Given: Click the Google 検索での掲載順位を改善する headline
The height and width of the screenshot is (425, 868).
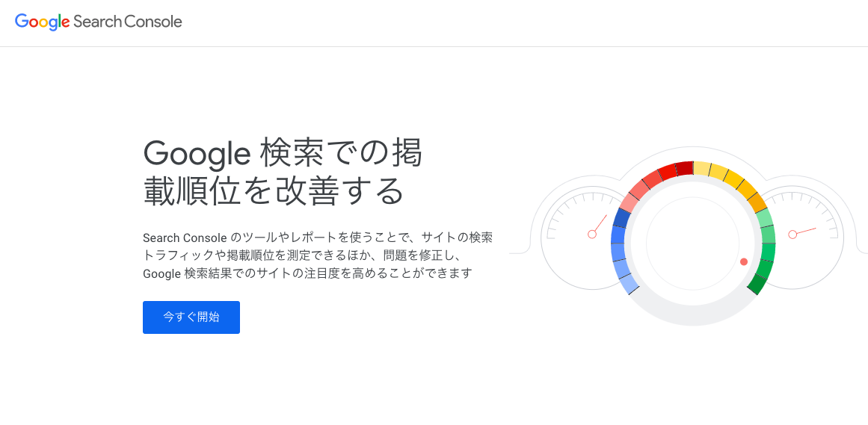Looking at the screenshot, I should click(x=283, y=172).
